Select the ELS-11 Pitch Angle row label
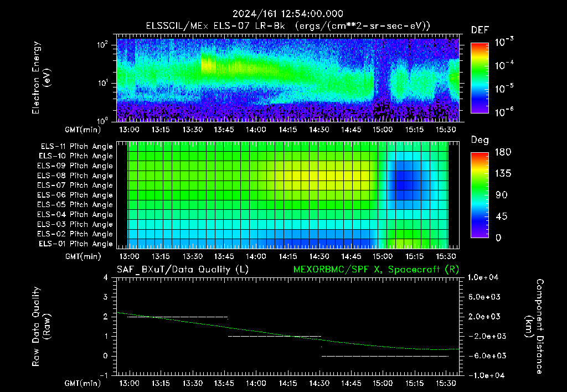Viewport: 567px width, 392px height. pos(76,147)
